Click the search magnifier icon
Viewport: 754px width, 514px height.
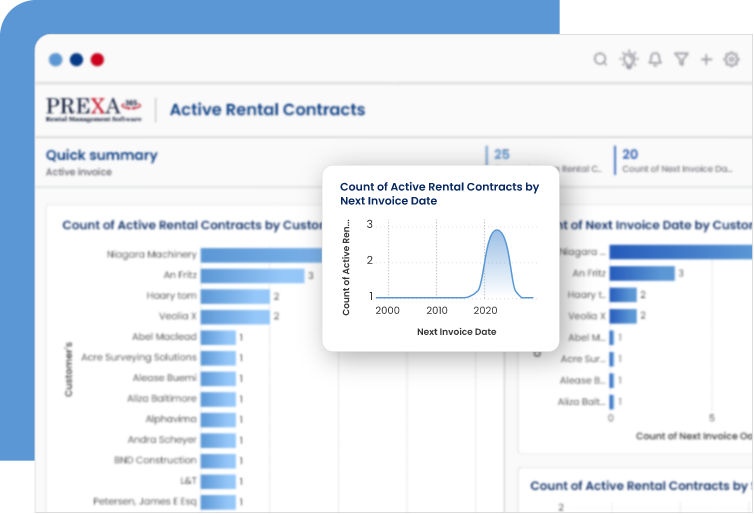[600, 60]
